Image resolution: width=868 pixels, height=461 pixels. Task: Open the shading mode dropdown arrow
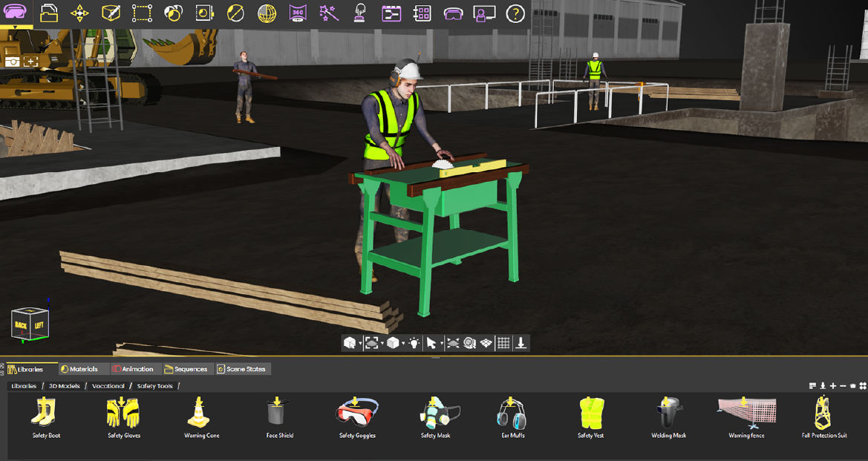click(402, 343)
